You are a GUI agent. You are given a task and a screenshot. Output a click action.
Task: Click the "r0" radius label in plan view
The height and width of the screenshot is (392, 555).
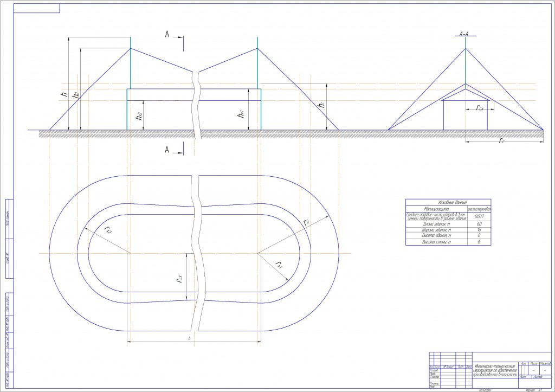click(x=307, y=223)
